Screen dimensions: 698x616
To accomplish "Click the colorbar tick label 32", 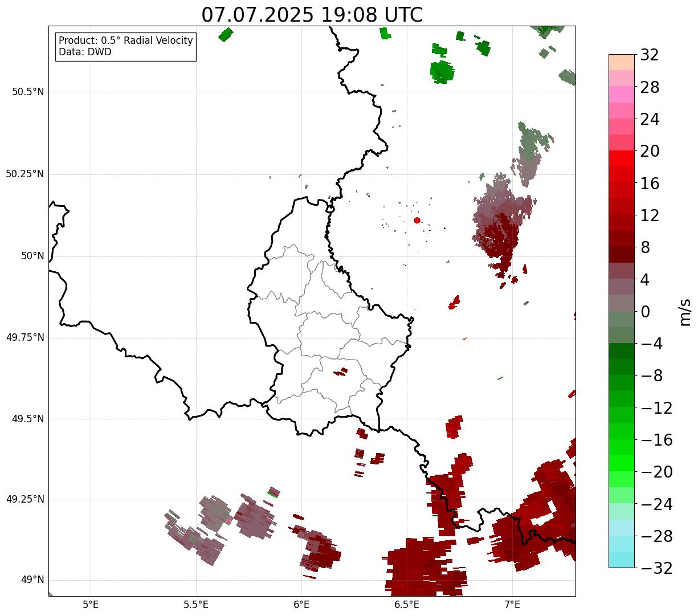I will 650,55.
